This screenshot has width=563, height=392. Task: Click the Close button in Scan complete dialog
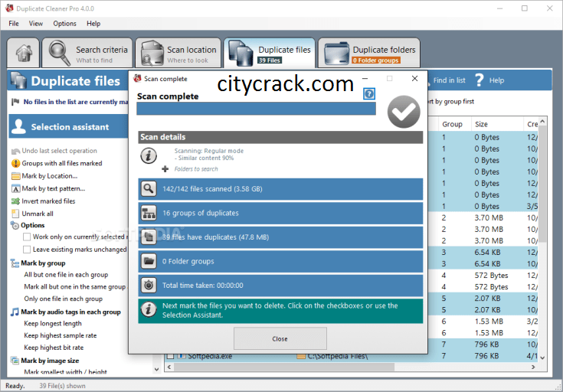[280, 338]
